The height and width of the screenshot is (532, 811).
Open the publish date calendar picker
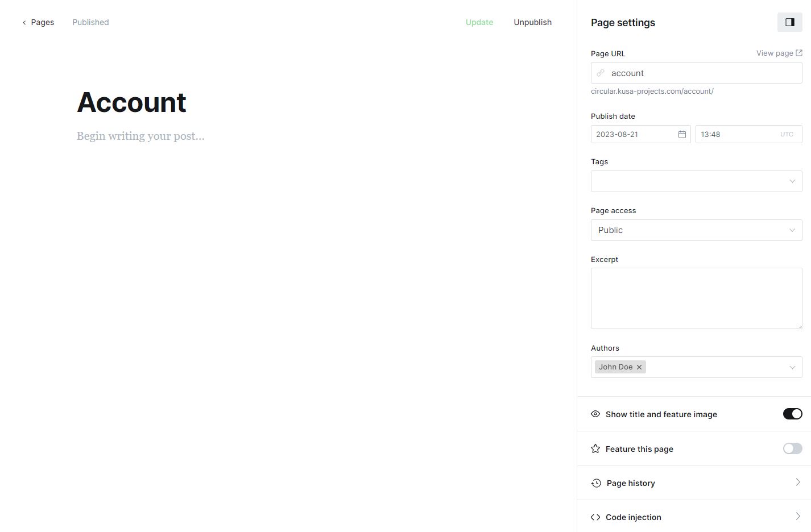pyautogui.click(x=682, y=134)
